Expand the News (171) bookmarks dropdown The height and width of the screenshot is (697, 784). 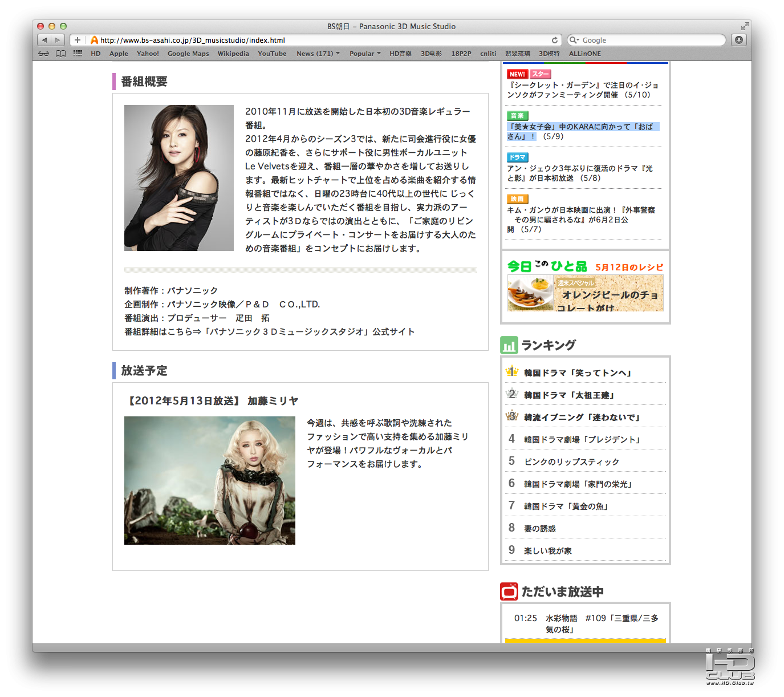[x=318, y=54]
